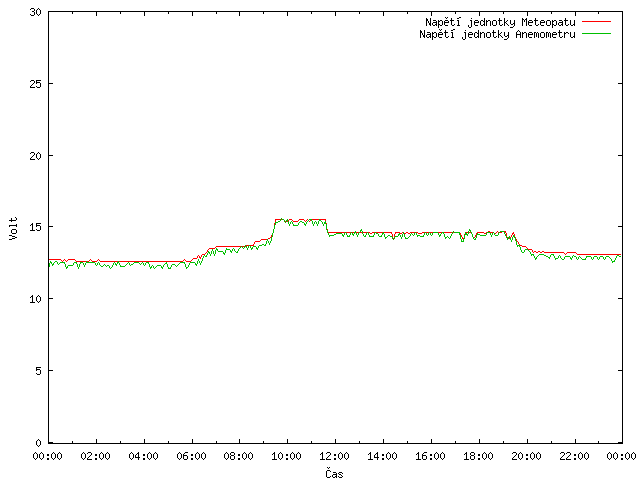Image resolution: width=640 pixels, height=480 pixels.
Task: Click the legend text 'Napětí jednotky Anemometru'
Action: pos(497,34)
